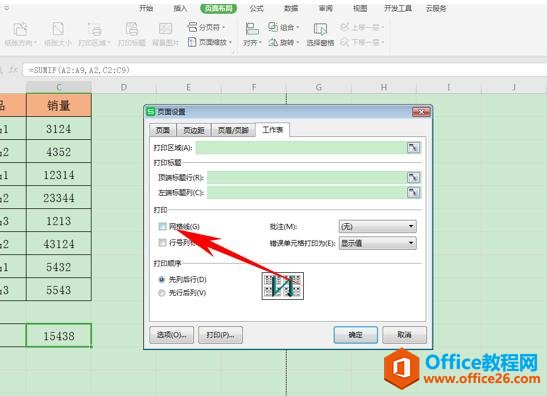The height and width of the screenshot is (396, 547).
Task: Click the 对齐 align icon in ribbon
Action: tap(252, 29)
